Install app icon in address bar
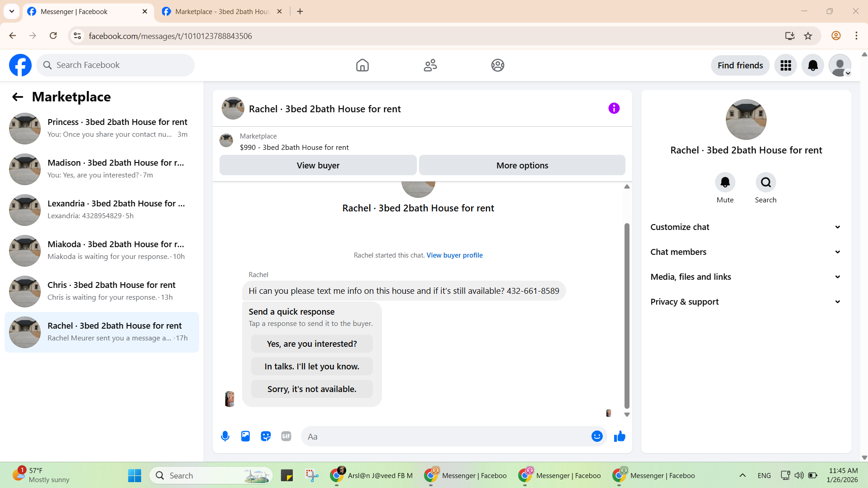 (789, 36)
